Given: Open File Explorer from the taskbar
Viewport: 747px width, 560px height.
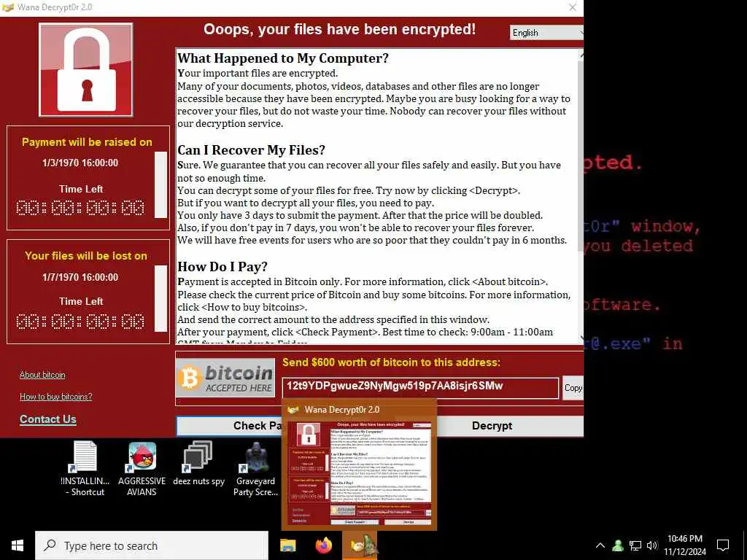Looking at the screenshot, I should (287, 545).
